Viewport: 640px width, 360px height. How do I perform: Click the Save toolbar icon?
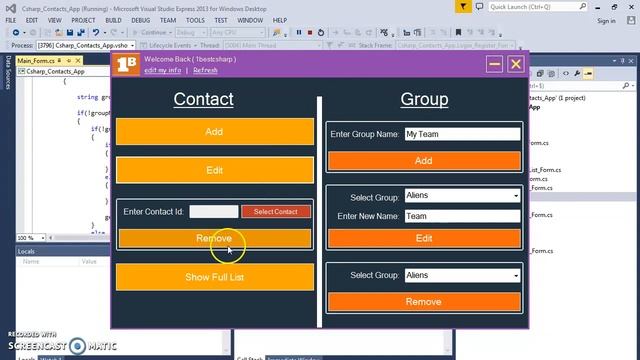pos(70,33)
